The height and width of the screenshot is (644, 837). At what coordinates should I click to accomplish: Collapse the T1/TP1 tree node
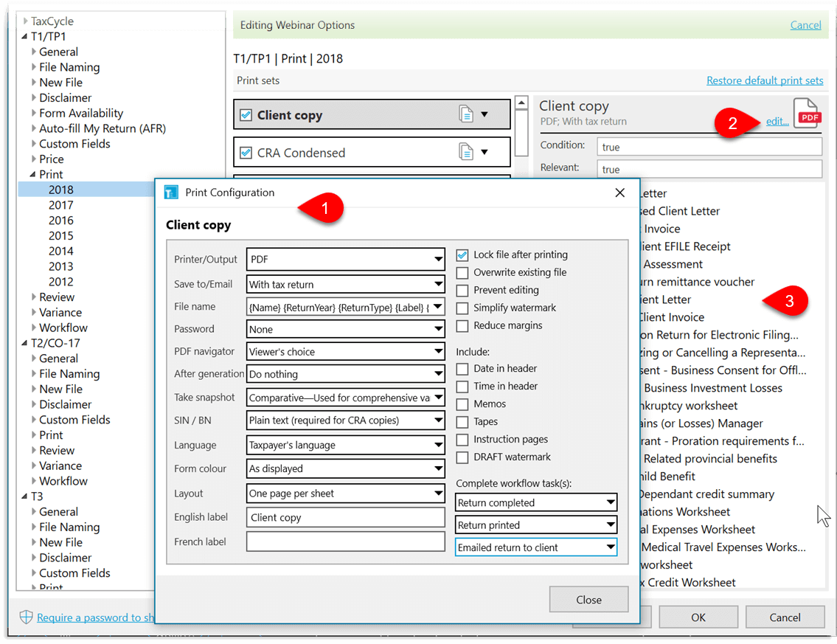[x=24, y=36]
